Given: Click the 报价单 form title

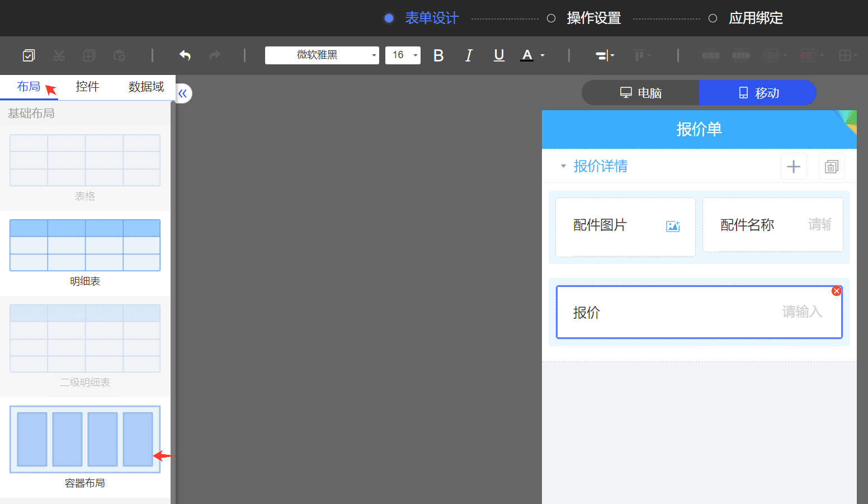Looking at the screenshot, I should (x=699, y=129).
